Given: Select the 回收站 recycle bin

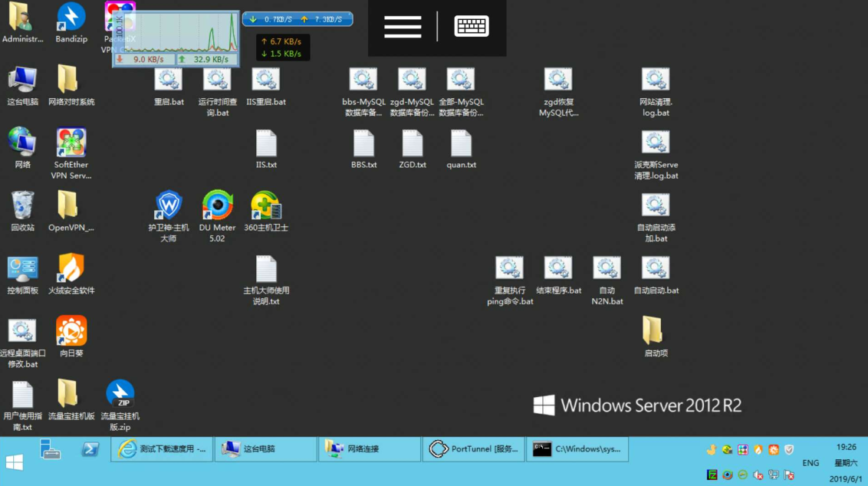Looking at the screenshot, I should [x=22, y=205].
